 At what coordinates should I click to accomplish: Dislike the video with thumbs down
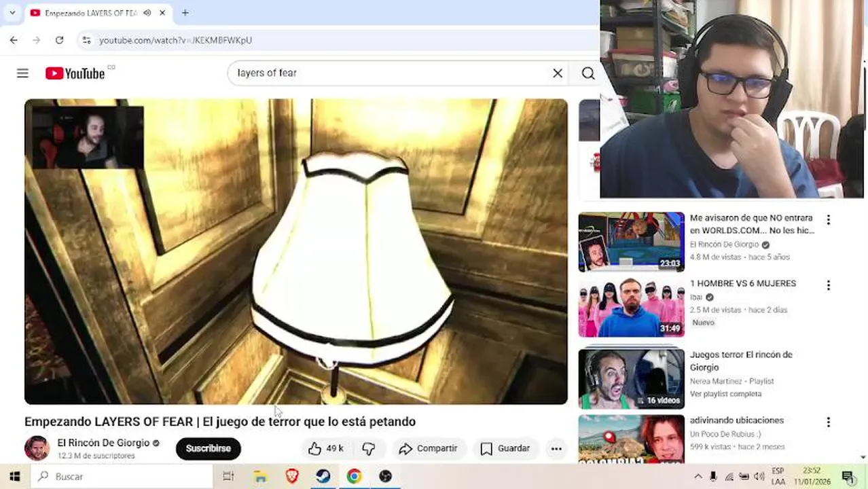tap(369, 448)
